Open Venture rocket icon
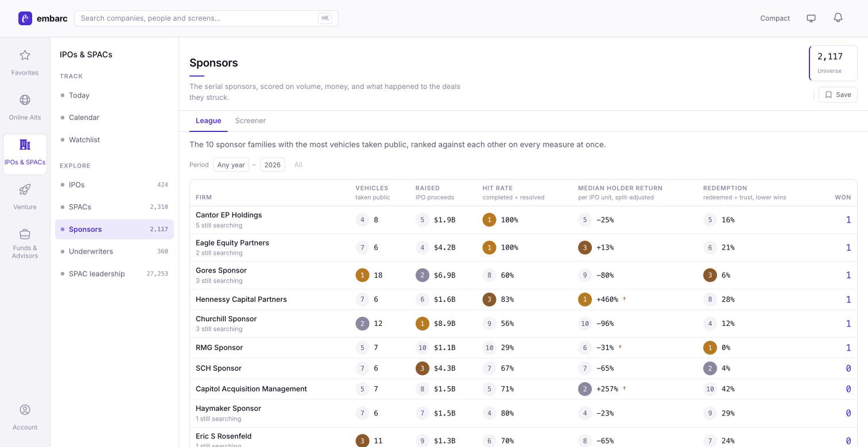 coord(25,189)
